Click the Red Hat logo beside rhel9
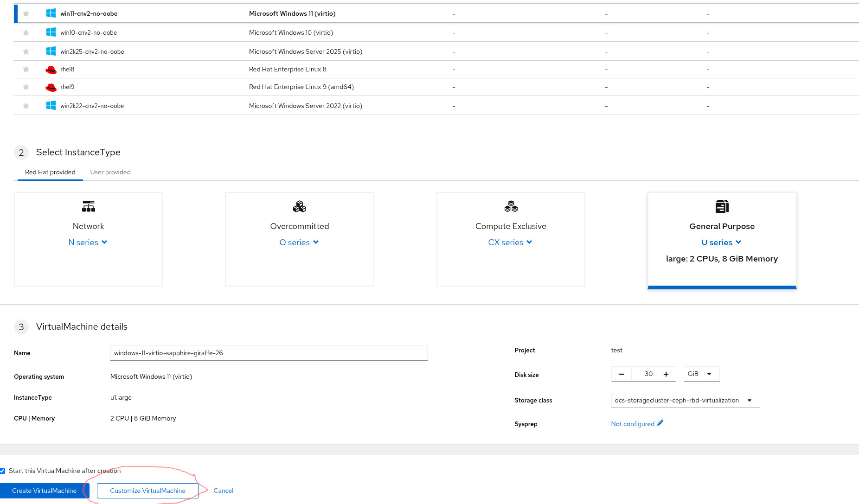 tap(51, 87)
